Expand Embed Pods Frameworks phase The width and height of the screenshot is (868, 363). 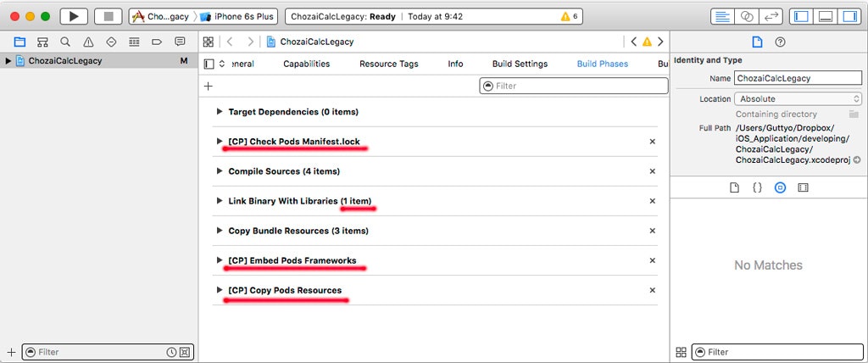pos(220,260)
